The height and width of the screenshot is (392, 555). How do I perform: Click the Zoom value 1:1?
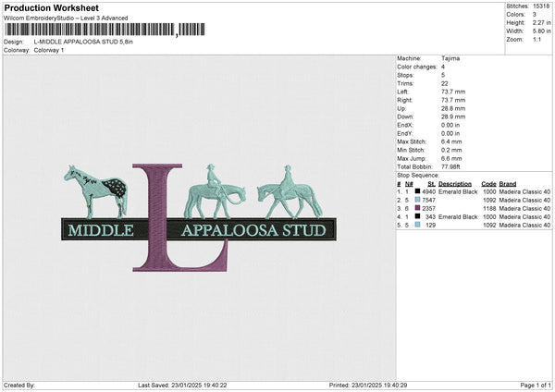(x=536, y=39)
